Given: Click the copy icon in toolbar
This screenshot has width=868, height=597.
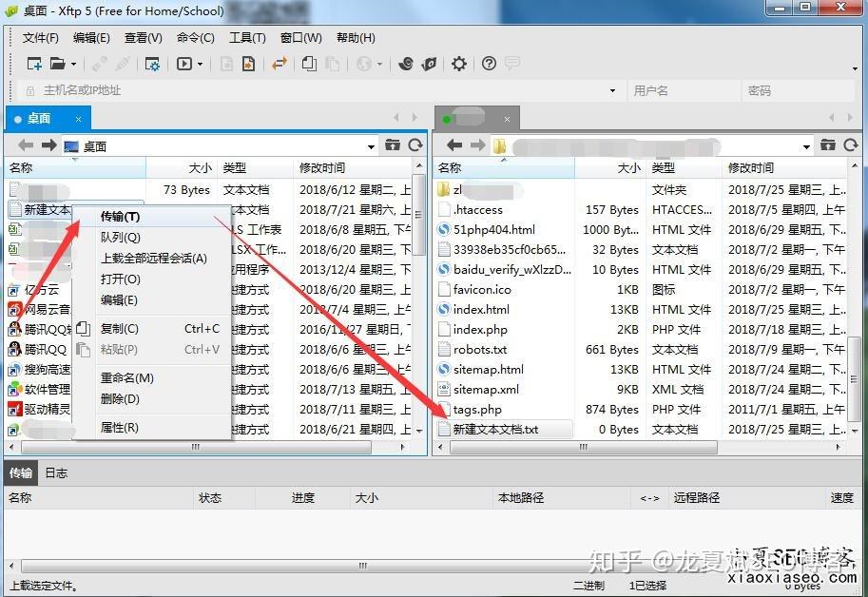Looking at the screenshot, I should coord(309,64).
